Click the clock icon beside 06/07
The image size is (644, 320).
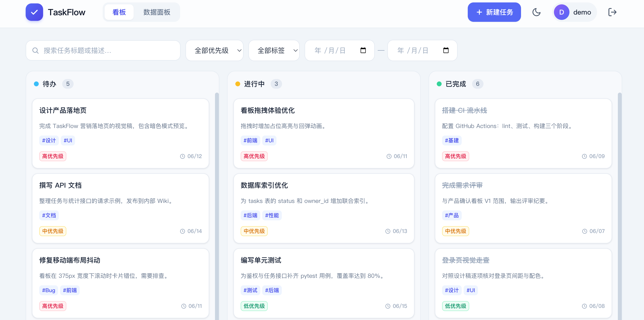(x=584, y=231)
